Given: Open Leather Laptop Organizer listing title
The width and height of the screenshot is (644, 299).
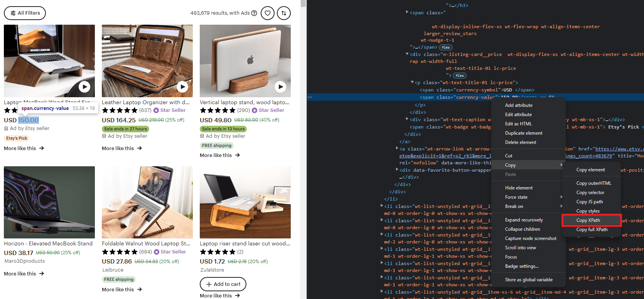Looking at the screenshot, I should [146, 102].
